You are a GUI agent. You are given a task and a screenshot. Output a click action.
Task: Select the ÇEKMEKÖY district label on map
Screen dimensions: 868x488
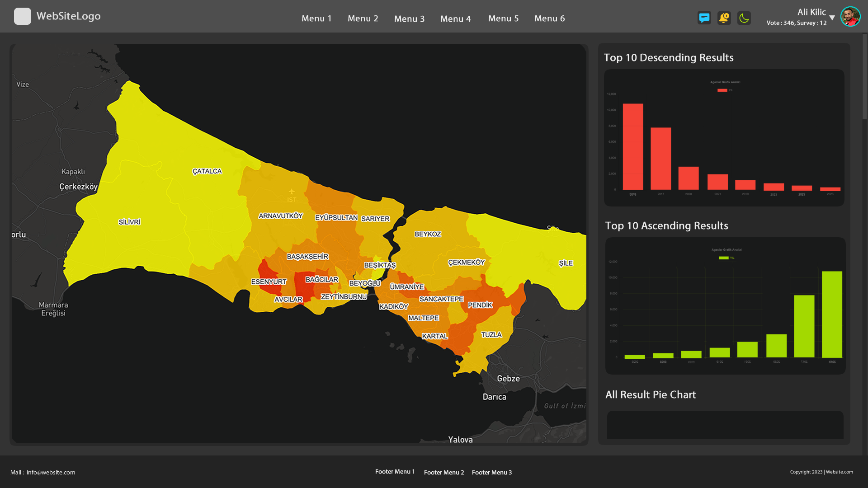coord(467,263)
